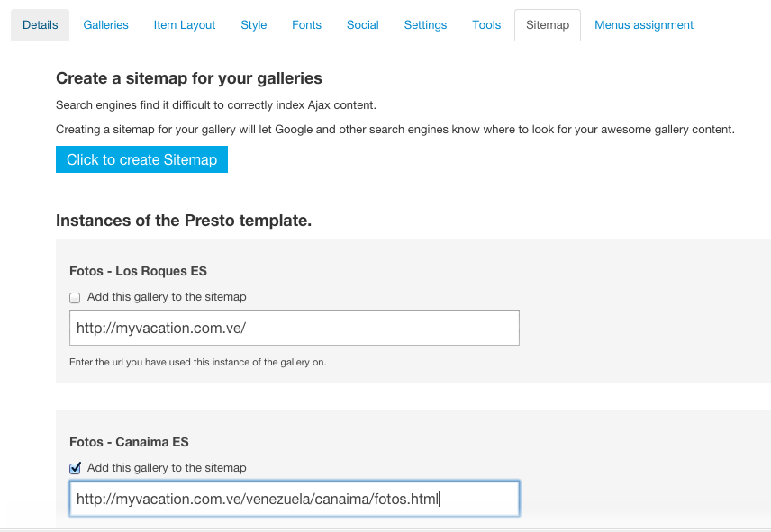The image size is (771, 532).
Task: Open the Details tab
Action: pyautogui.click(x=41, y=25)
